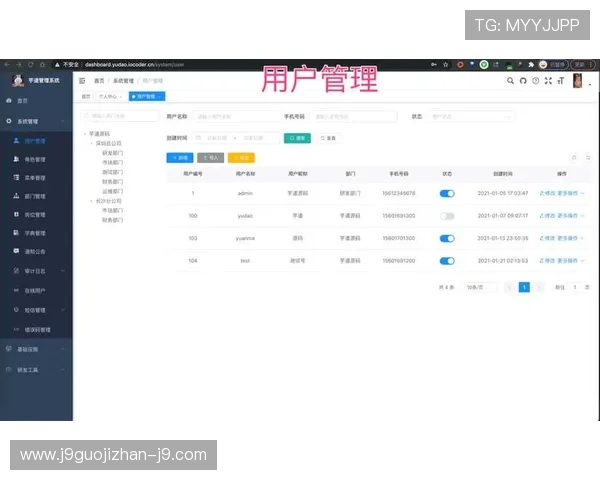The width and height of the screenshot is (600, 480).
Task: Open the help document question-mark icon
Action: point(536,81)
